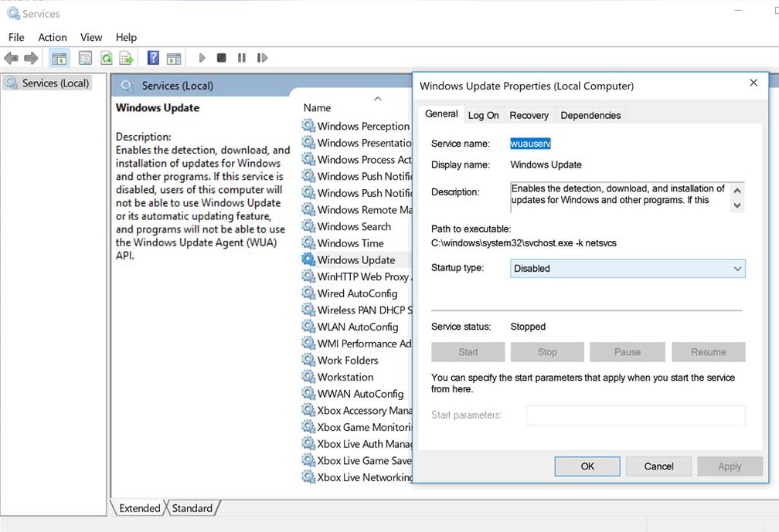Open the blue Help question mark icon
This screenshot has height=532, width=779.
point(153,58)
